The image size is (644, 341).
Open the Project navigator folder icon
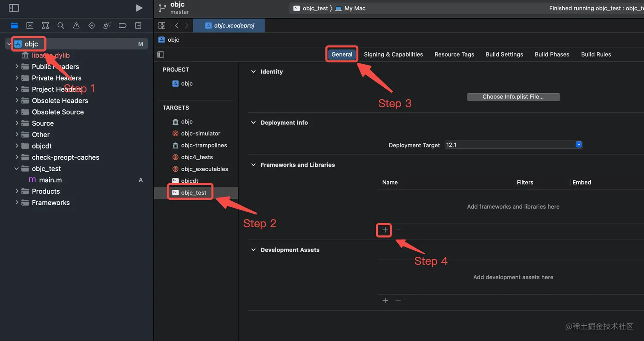click(x=14, y=26)
